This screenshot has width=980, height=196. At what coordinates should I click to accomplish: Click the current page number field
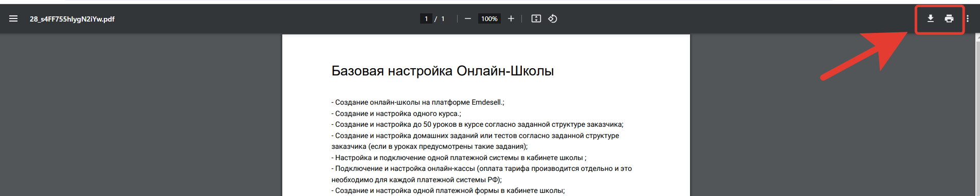(x=426, y=18)
